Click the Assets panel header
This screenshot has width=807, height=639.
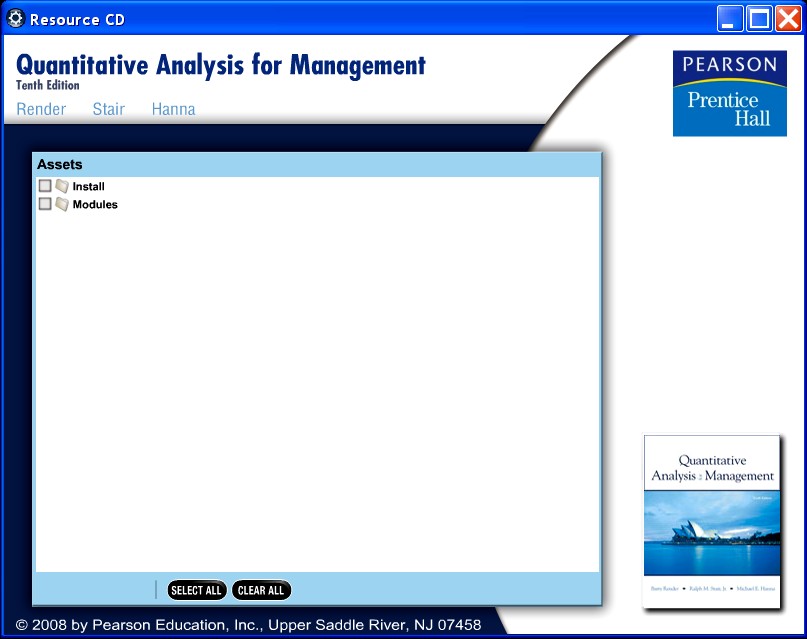click(x=317, y=165)
